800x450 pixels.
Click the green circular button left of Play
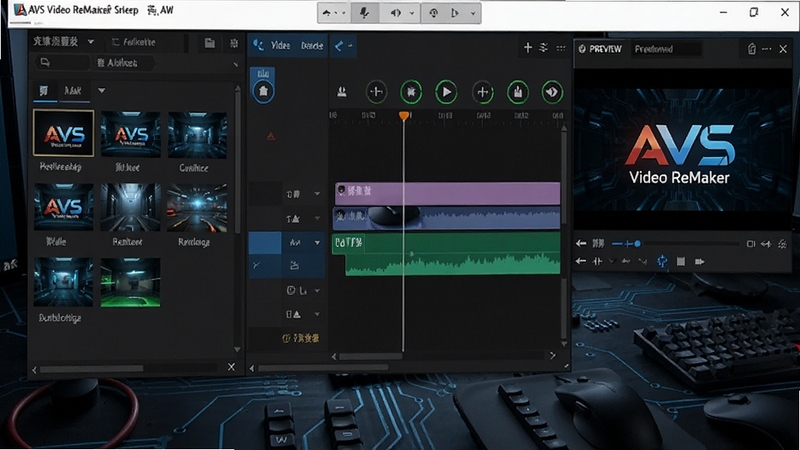411,92
